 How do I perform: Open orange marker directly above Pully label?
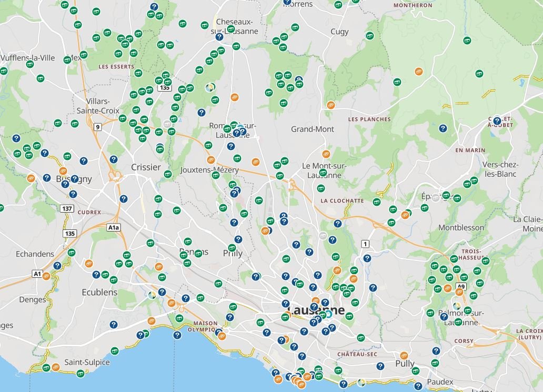click(x=404, y=355)
